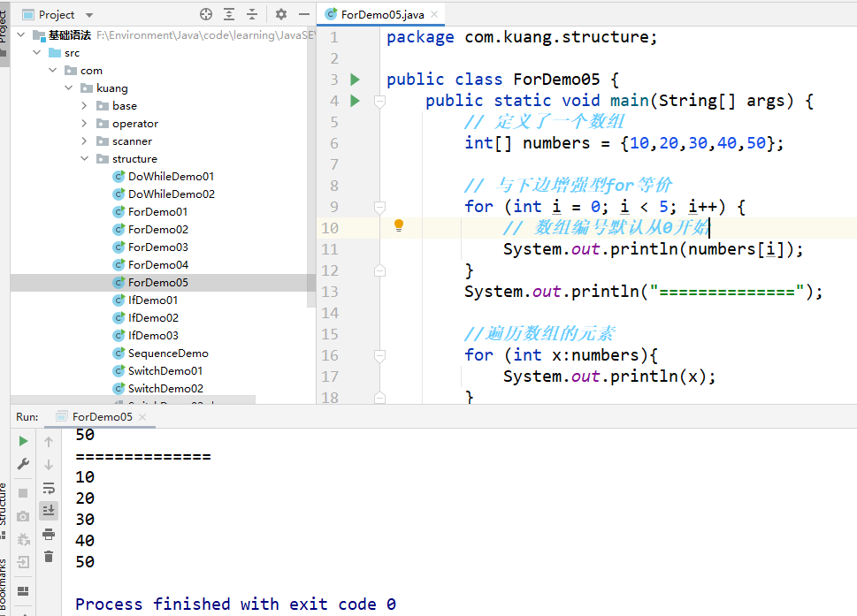Viewport: 857px width, 616px height.
Task: Run the main method from the gutter on line 4
Action: point(355,101)
